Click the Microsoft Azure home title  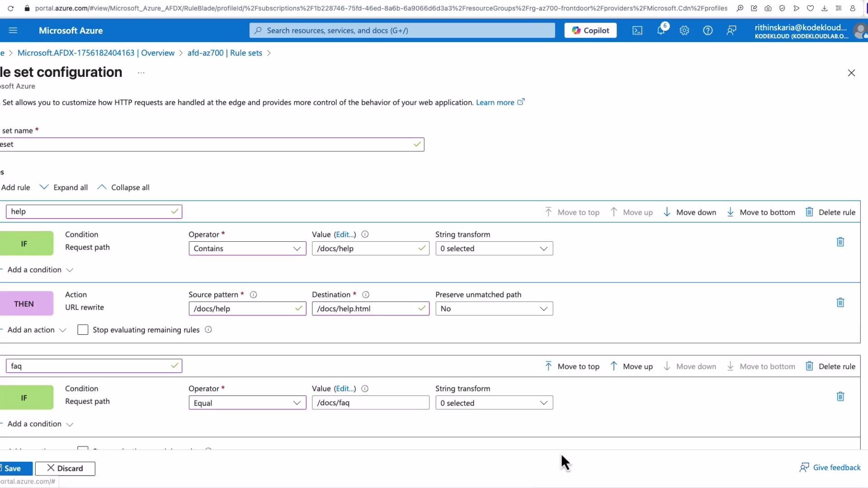(x=71, y=30)
